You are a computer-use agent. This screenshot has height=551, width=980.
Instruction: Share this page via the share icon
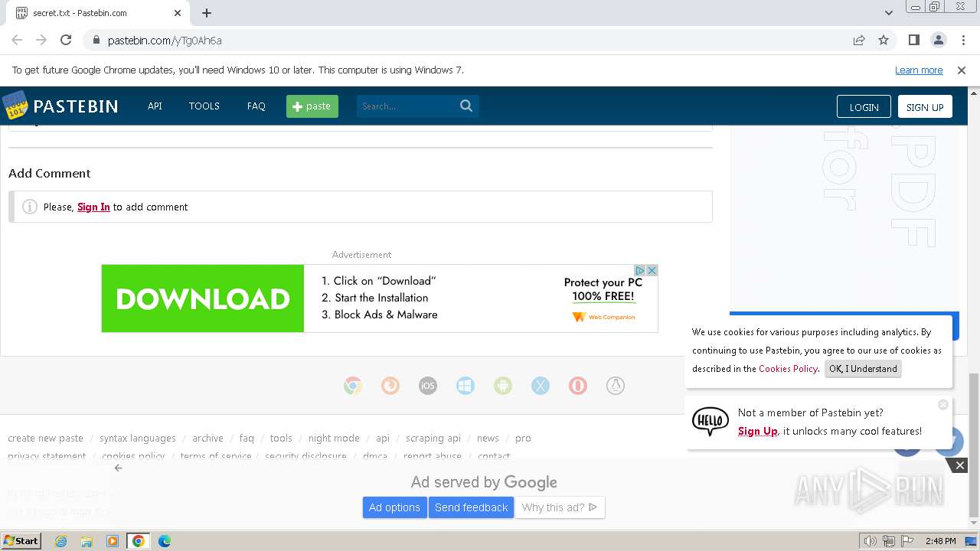pyautogui.click(x=859, y=40)
